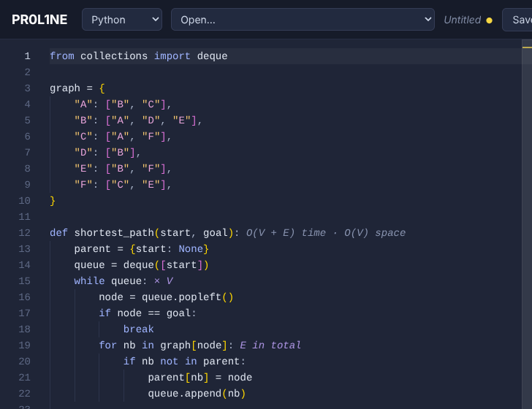Click the 'E in total' annotation
The width and height of the screenshot is (532, 409).
[270, 345]
